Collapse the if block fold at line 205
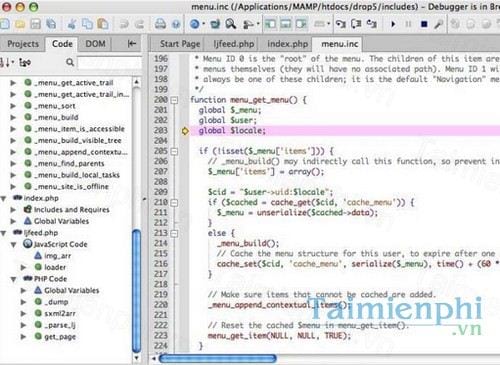 [x=174, y=151]
